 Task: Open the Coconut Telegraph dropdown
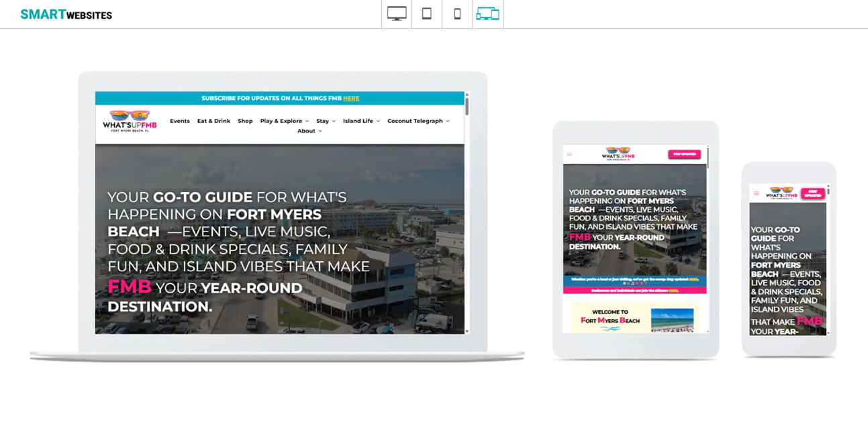click(415, 121)
